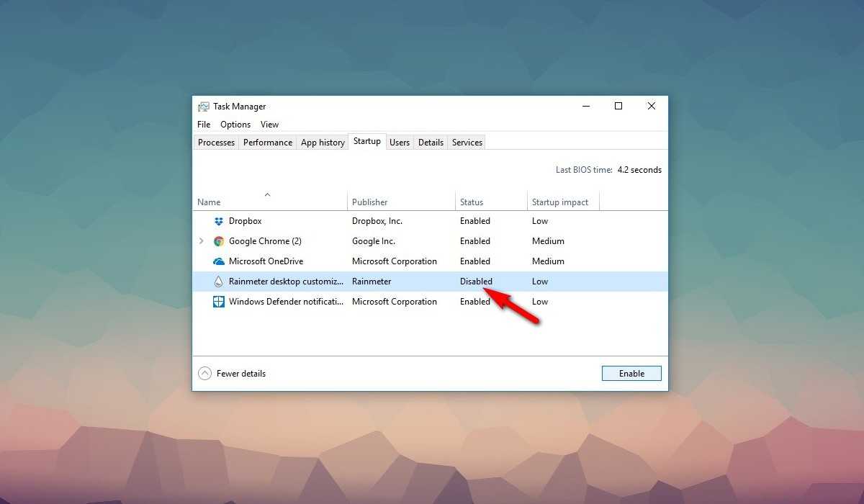Click the Windows Defender shield icon
864x504 pixels.
[219, 302]
